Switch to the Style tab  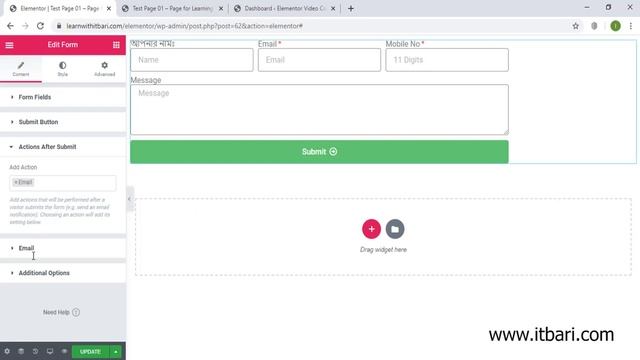tap(62, 69)
